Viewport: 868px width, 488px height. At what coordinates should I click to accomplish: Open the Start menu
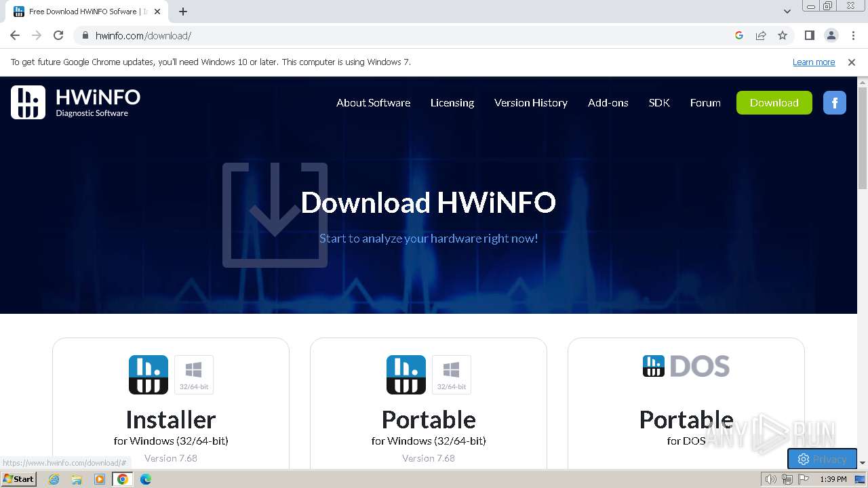pyautogui.click(x=18, y=479)
